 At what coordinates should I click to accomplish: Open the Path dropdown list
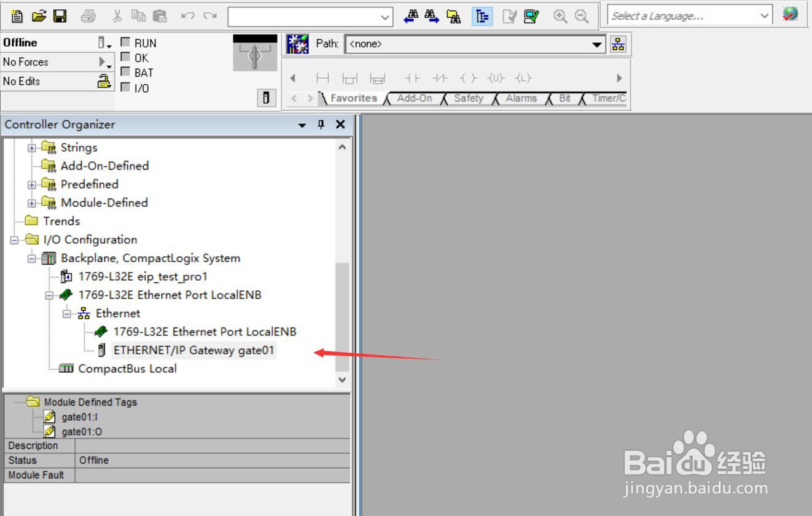point(596,44)
